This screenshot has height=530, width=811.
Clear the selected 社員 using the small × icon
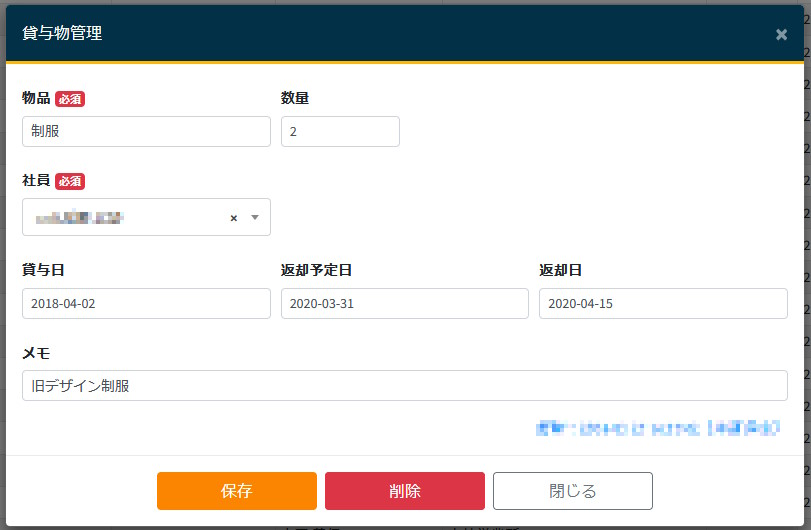(x=234, y=218)
